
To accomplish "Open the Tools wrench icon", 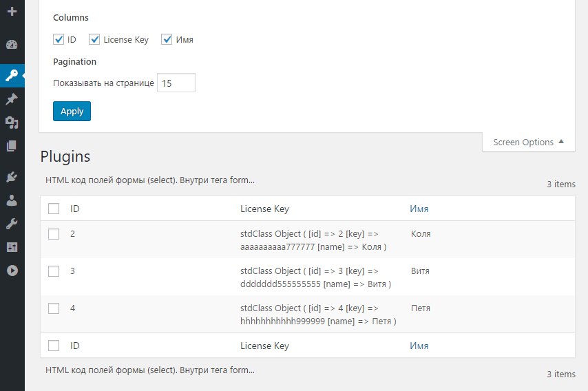I will pyautogui.click(x=12, y=224).
